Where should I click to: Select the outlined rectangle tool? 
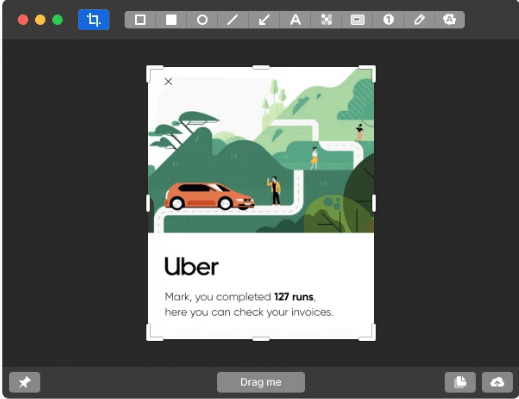tap(140, 20)
